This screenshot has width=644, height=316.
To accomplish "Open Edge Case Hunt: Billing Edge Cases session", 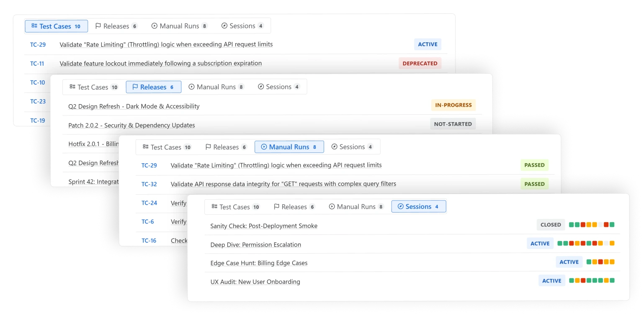I will [x=259, y=263].
